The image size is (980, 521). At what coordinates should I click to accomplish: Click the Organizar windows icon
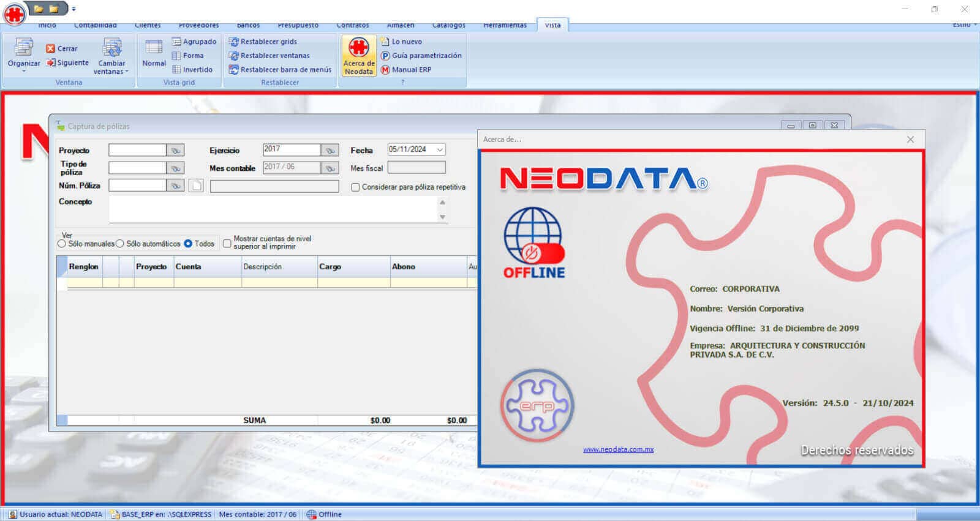pos(24,47)
